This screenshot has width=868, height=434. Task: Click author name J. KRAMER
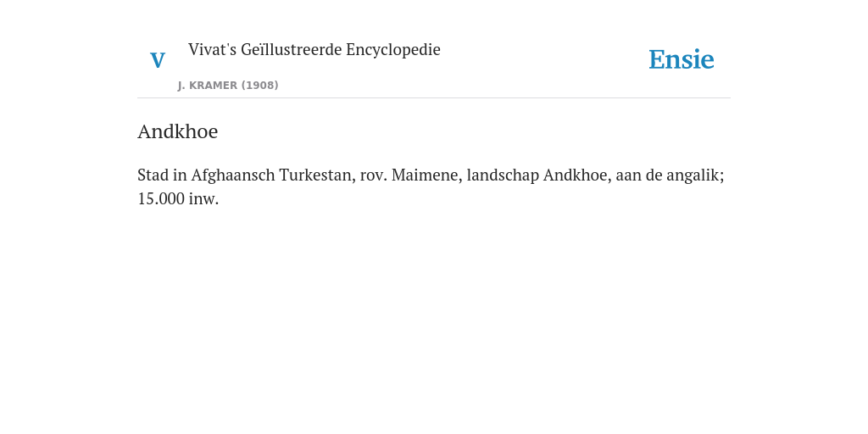[208, 86]
